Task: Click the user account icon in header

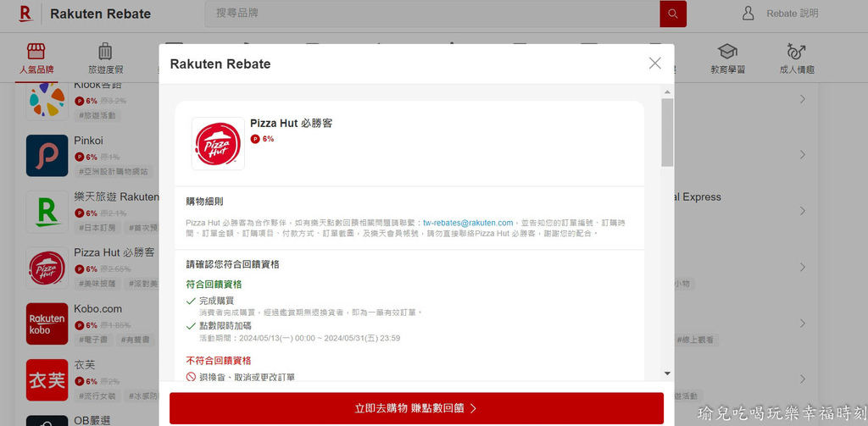Action: [x=748, y=14]
